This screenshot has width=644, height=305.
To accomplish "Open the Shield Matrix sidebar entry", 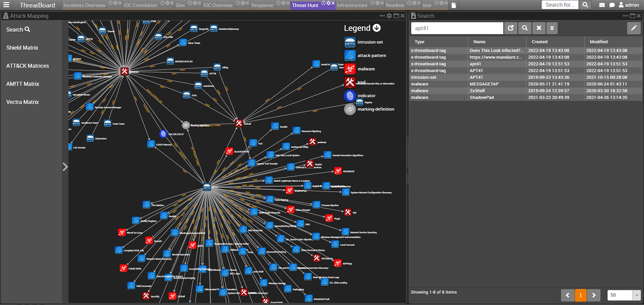I will pos(22,48).
